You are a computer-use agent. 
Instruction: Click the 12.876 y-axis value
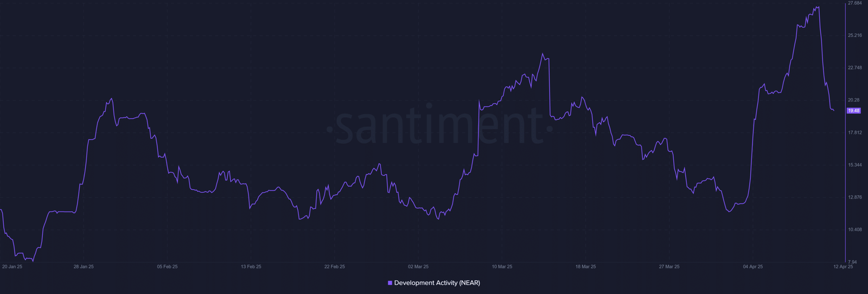854,197
